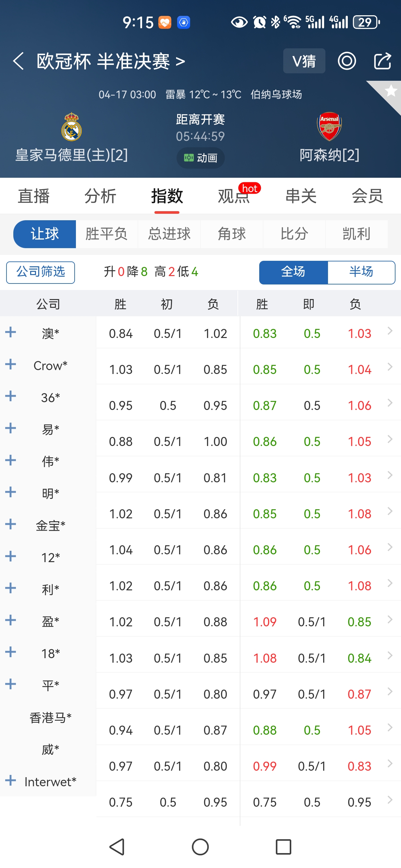The image size is (401, 868).
Task: Switch to 全场 full-time view
Action: pyautogui.click(x=293, y=272)
